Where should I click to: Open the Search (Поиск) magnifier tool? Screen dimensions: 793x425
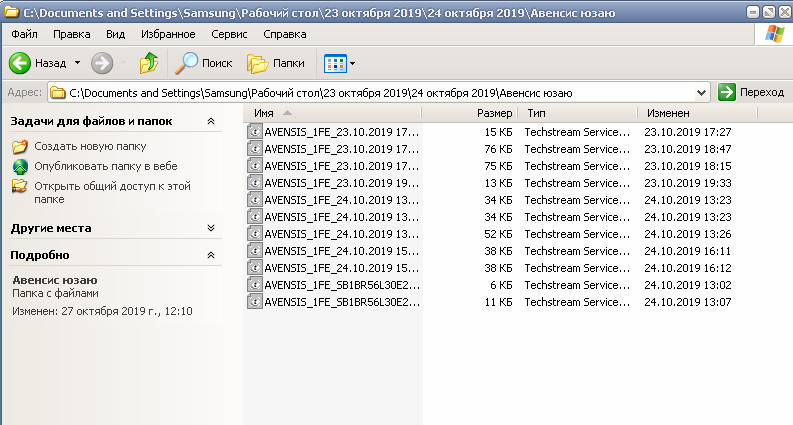[186, 63]
